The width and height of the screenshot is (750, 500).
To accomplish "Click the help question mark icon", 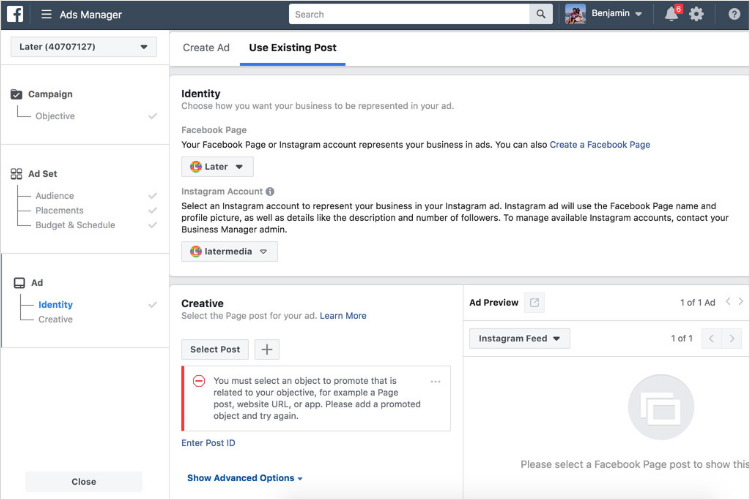I will [734, 14].
